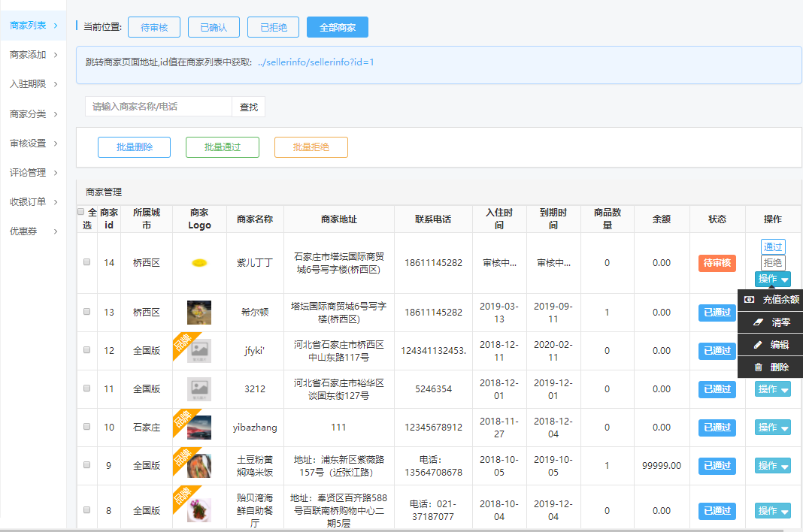Click the placeholder logo image for jfyki'
This screenshot has height=532, width=803.
click(199, 351)
